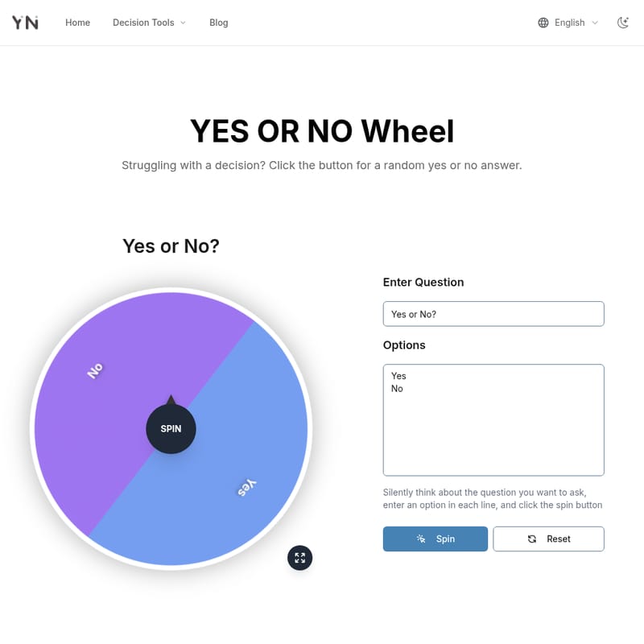Image resolution: width=644 pixels, height=644 pixels.
Task: Click inside the Options text area
Action: pyautogui.click(x=493, y=419)
